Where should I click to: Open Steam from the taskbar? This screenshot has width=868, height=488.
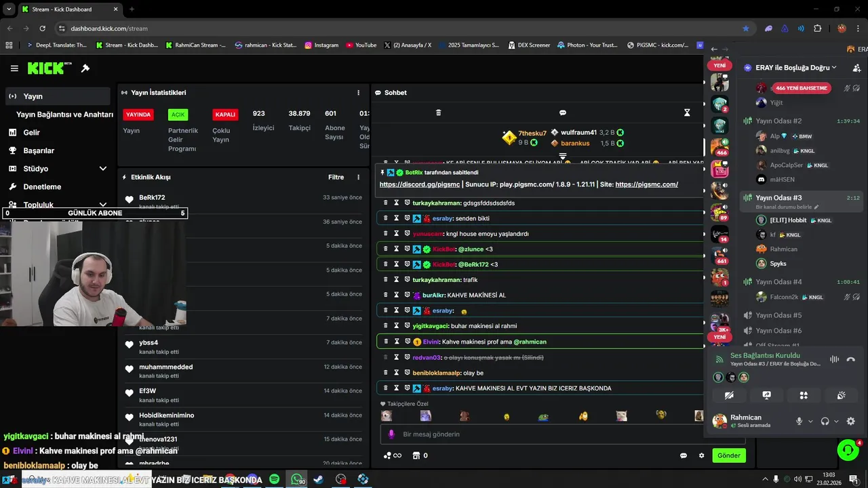point(319,479)
